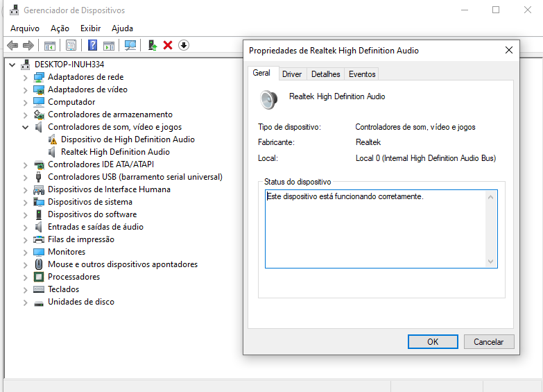The image size is (543, 392).
Task: Open the Ação menu
Action: coord(60,28)
